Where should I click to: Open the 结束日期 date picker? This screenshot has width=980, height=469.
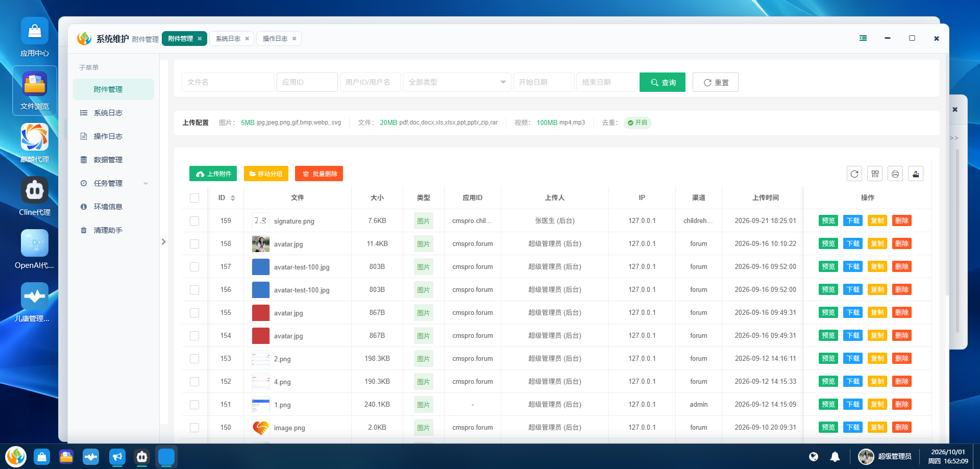pos(607,82)
